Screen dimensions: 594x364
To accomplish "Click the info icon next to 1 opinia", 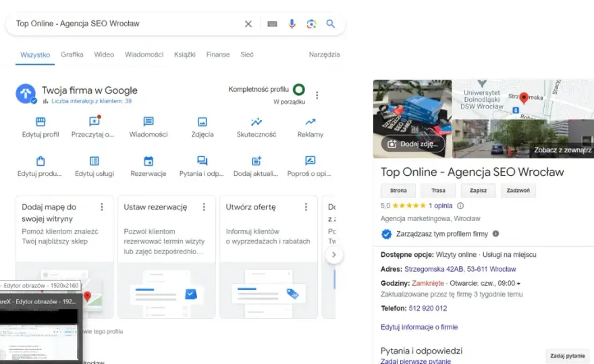I will [460, 206].
